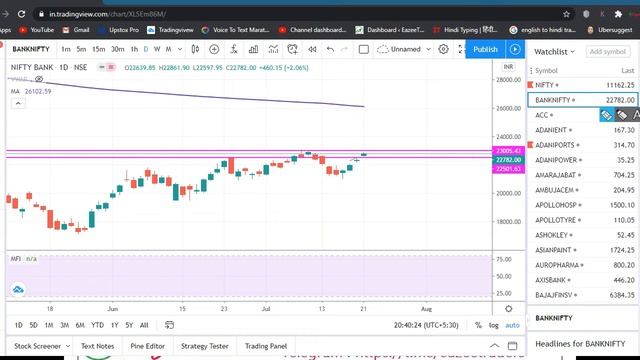Click the browser address bar URL
640x360 pixels.
[x=107, y=14]
